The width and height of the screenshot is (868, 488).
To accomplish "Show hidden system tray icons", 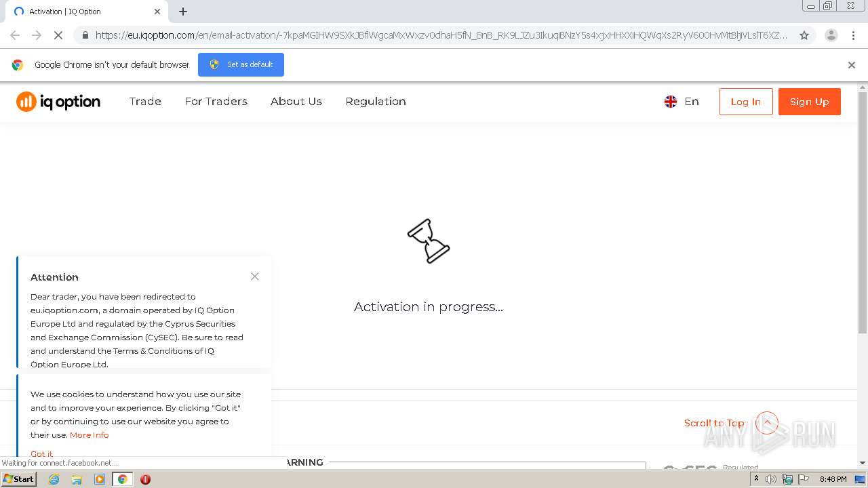I will [756, 479].
